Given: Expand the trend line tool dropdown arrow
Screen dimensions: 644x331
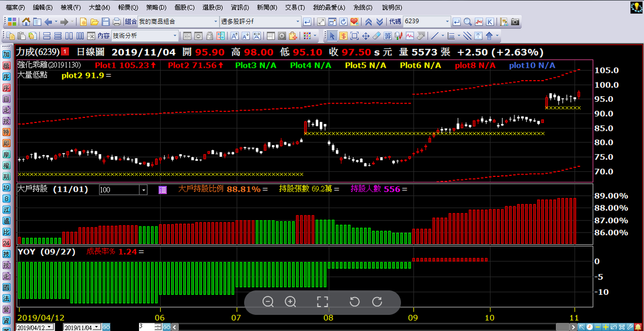Looking at the screenshot, I should (443, 36).
